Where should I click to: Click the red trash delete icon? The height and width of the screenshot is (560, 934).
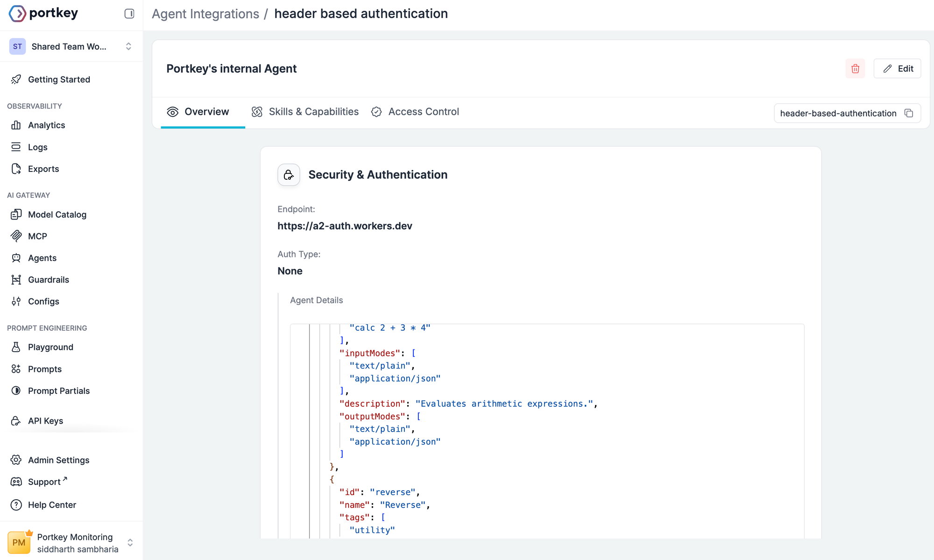coord(855,69)
